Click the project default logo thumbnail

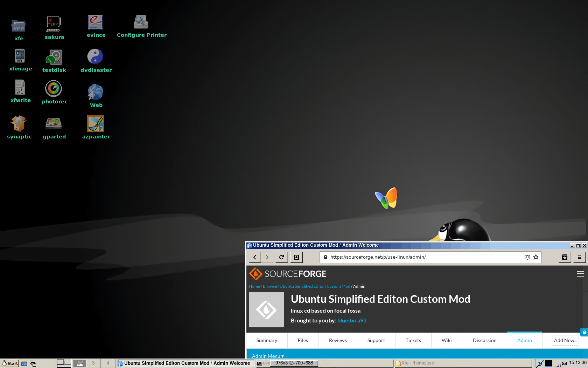coord(266,310)
